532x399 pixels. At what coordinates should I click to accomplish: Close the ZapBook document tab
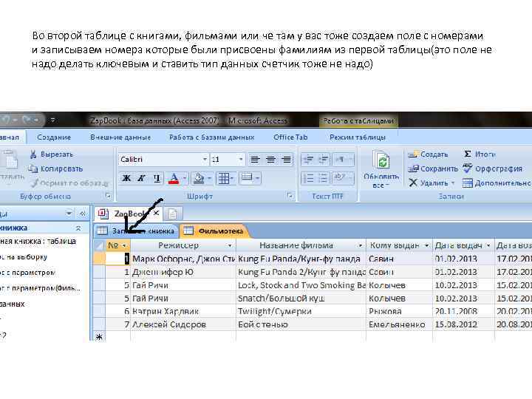(156, 213)
